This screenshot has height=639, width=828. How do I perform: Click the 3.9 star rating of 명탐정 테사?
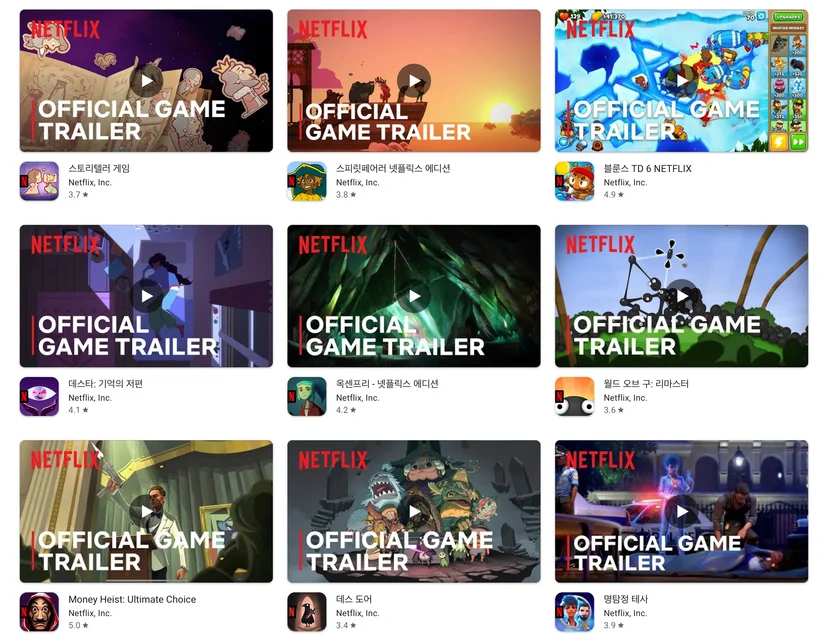tap(614, 626)
